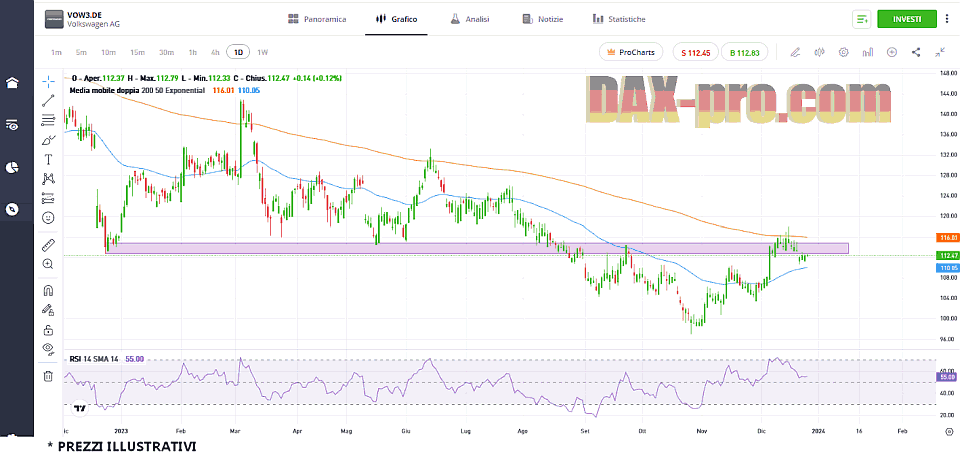Click the S 112.45 sell button
The height and width of the screenshot is (455, 960).
pyautogui.click(x=696, y=53)
